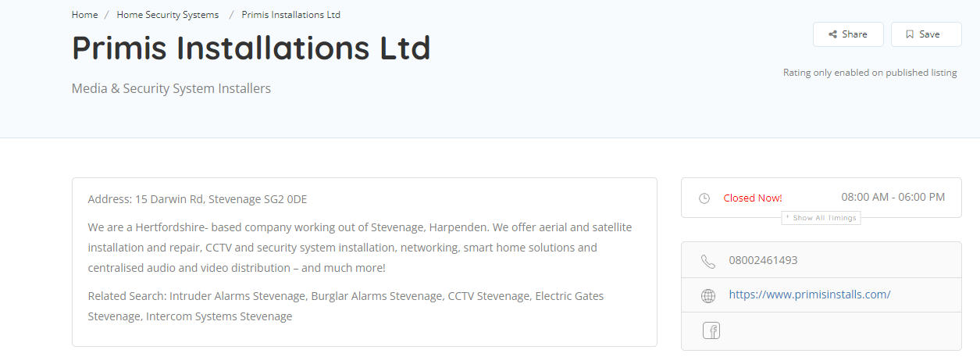Click the Media & Security System Installers subtitle
The image size is (980, 357).
[x=171, y=89]
